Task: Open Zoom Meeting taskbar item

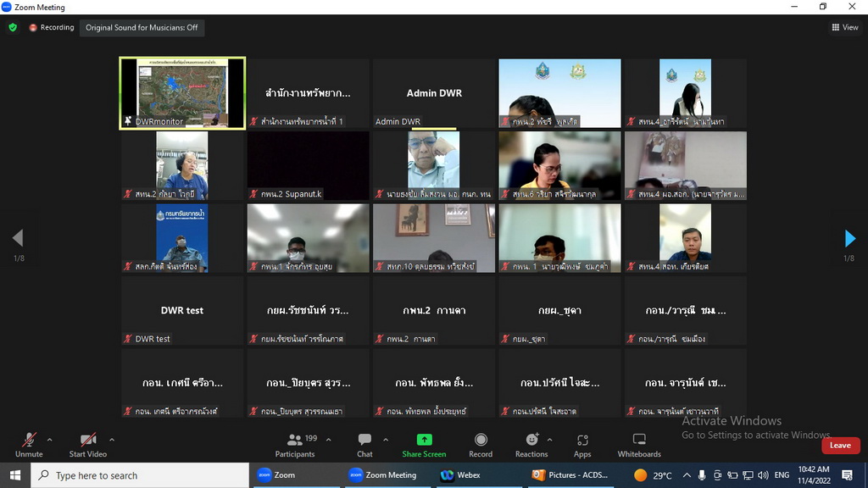Action: [x=389, y=475]
